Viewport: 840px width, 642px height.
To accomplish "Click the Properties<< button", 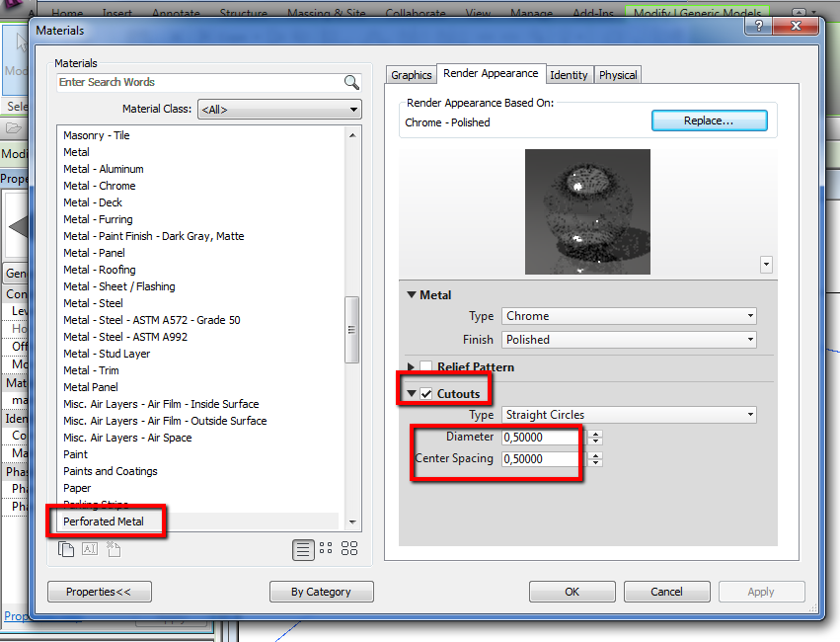I will coord(99,592).
